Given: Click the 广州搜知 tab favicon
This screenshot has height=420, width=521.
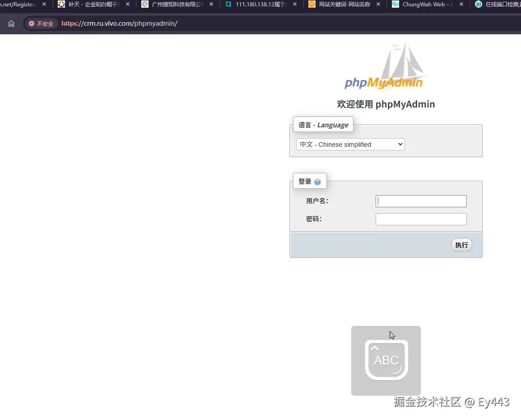Looking at the screenshot, I should [x=145, y=5].
